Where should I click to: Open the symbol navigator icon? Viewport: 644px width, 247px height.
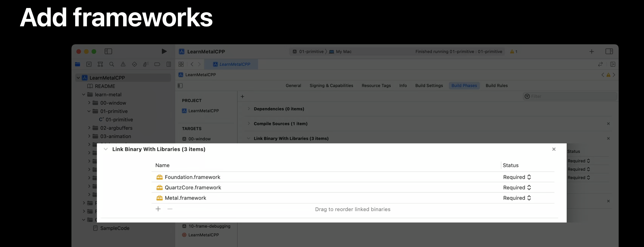coord(100,64)
